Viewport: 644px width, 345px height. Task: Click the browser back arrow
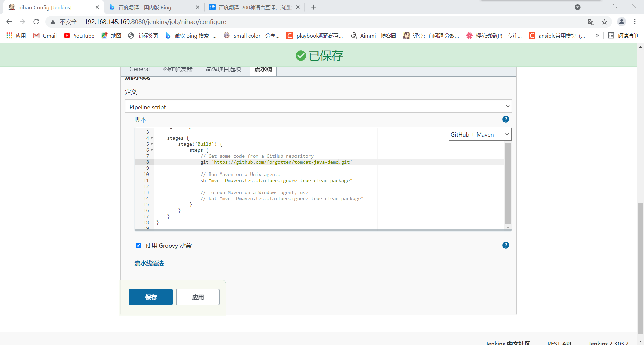pos(9,22)
